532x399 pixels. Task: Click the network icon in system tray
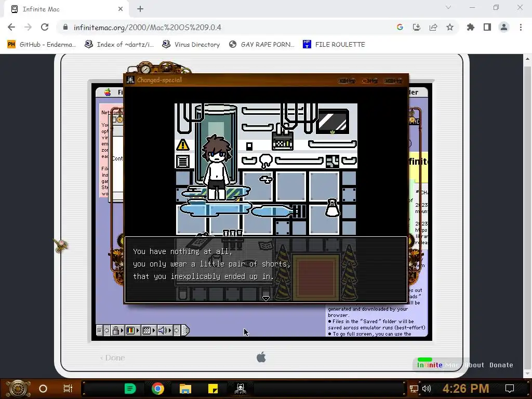414,389
